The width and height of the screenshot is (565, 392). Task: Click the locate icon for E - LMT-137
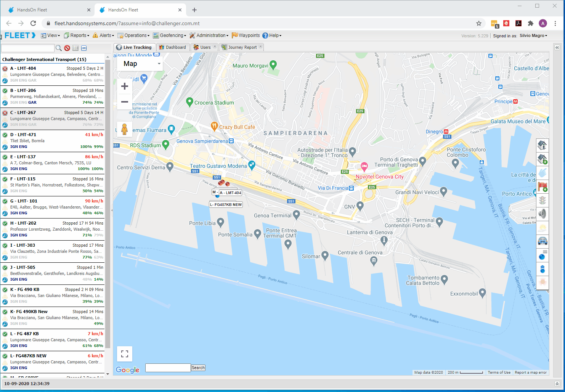pyautogui.click(x=5, y=169)
